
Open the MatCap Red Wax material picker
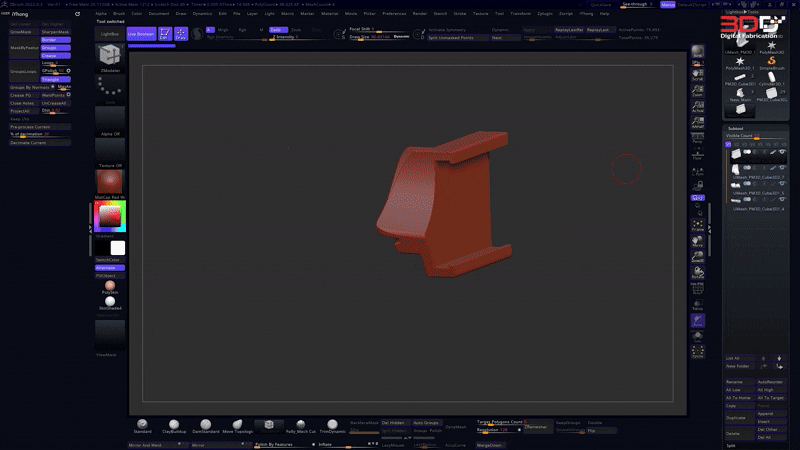[110, 182]
